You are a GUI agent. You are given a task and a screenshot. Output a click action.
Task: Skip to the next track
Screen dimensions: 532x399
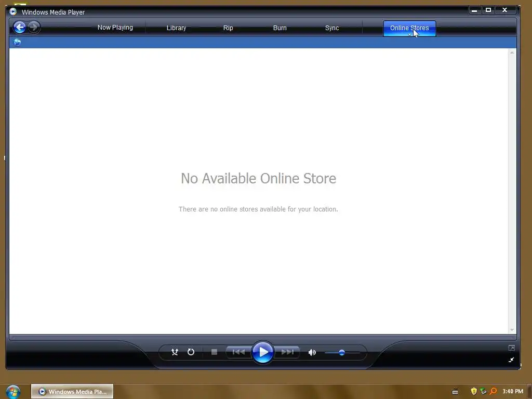[287, 352]
